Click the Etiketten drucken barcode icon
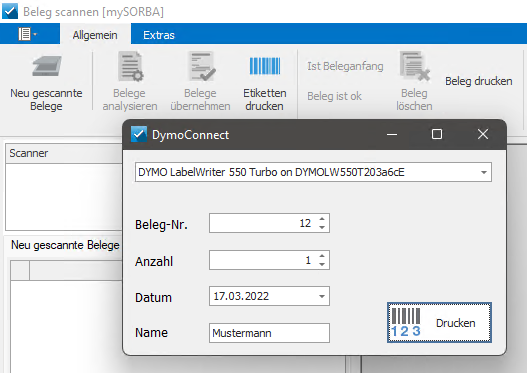Screen dimensions: 527x373 [x=265, y=66]
